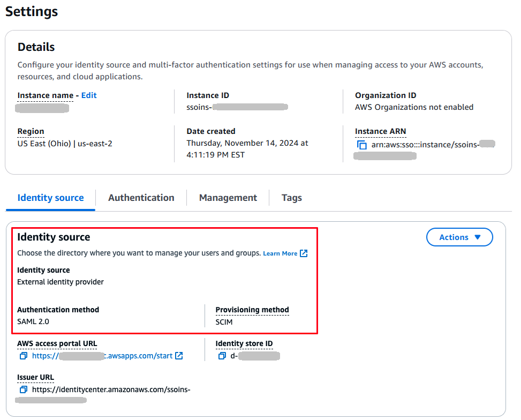Copy the Identity store ID
The image size is (521, 420).
[x=222, y=356]
